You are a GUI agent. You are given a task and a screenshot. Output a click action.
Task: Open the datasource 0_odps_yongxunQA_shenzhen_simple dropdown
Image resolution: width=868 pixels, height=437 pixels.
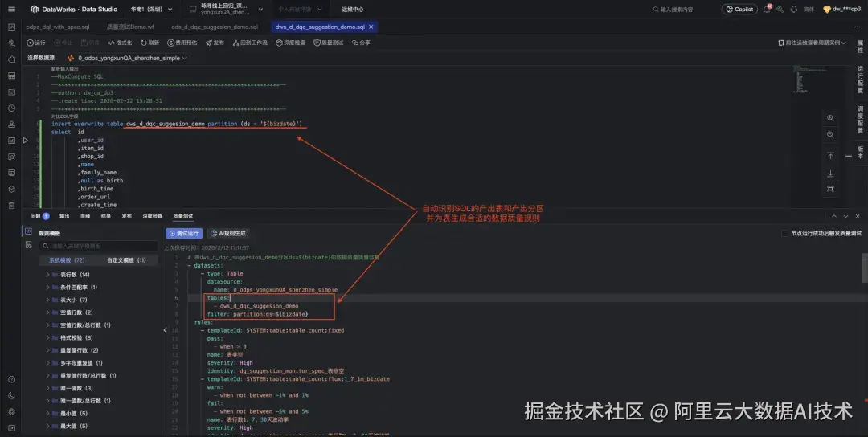(127, 58)
